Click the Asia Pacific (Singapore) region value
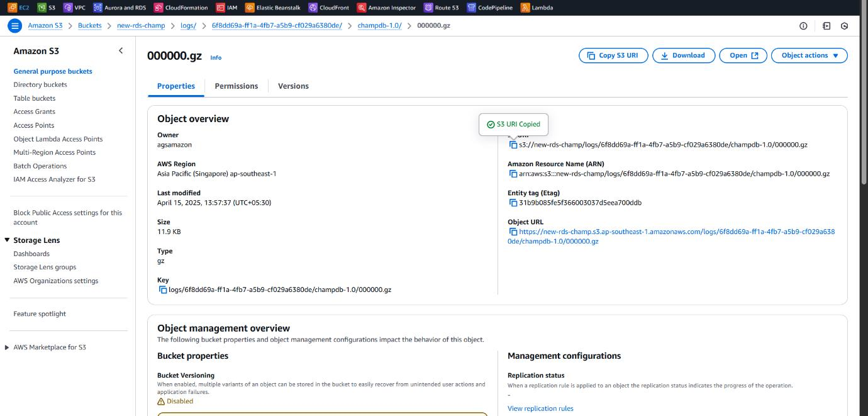The width and height of the screenshot is (868, 416). point(216,174)
